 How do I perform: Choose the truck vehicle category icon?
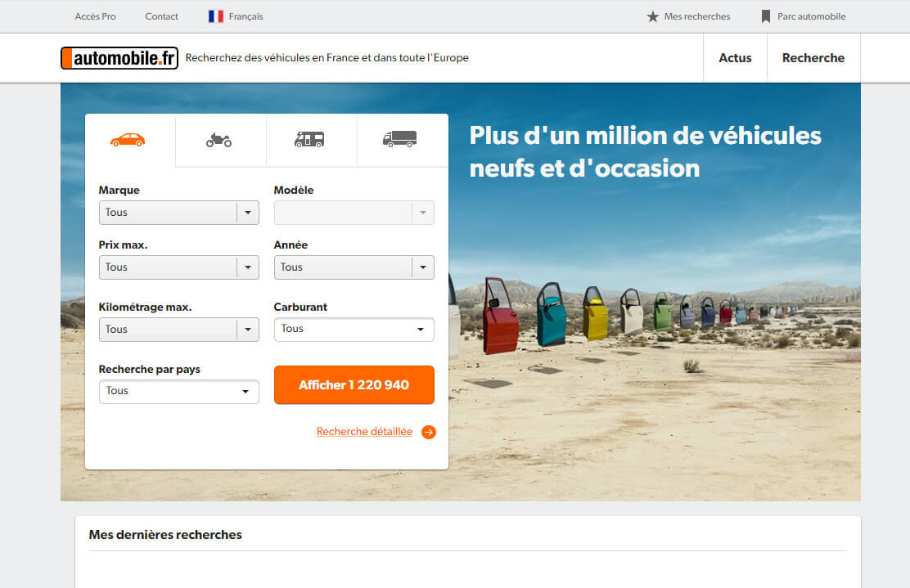(399, 140)
